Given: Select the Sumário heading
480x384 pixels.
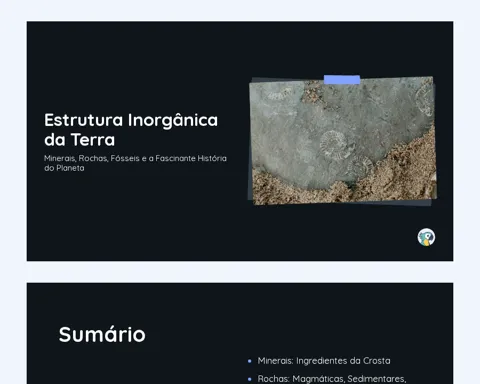Looking at the screenshot, I should (x=102, y=334).
